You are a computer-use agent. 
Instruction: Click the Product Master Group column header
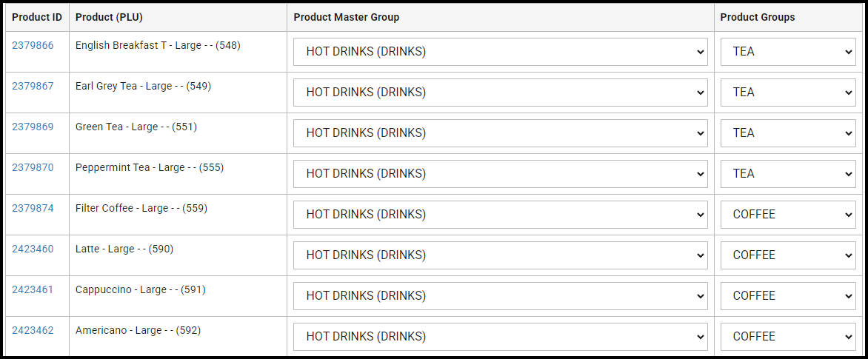click(346, 17)
